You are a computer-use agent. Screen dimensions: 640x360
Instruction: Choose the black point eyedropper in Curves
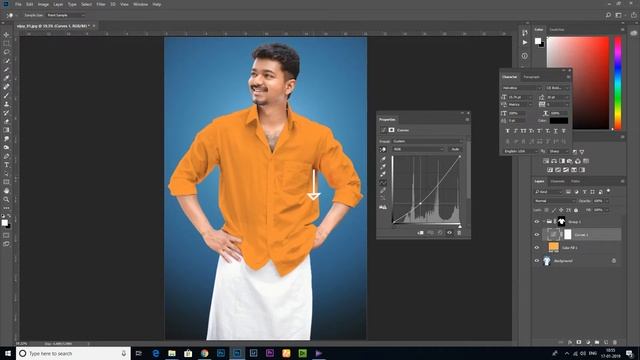point(383,159)
